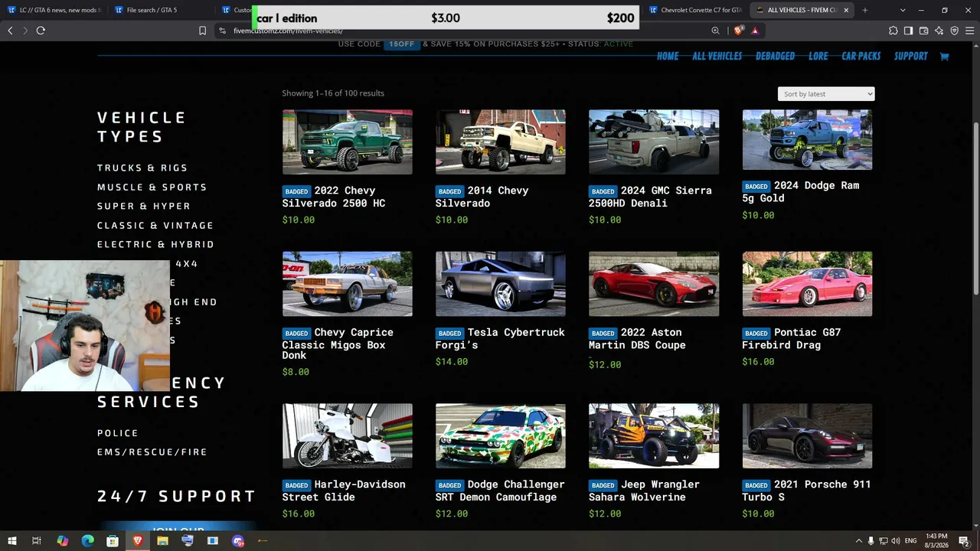Show hidden system tray icons
980x551 pixels.
[858, 541]
